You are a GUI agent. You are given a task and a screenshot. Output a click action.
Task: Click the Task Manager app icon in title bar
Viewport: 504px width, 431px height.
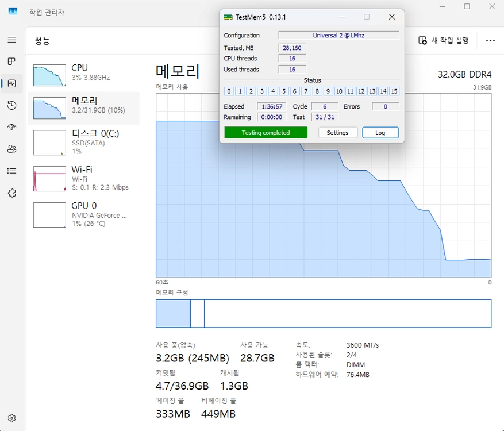tap(13, 12)
